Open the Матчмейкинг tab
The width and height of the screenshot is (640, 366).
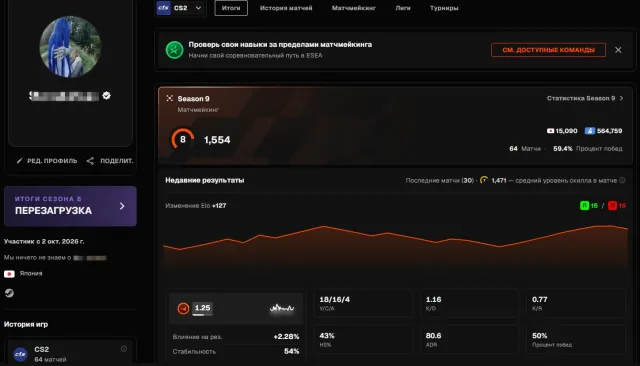tap(353, 8)
